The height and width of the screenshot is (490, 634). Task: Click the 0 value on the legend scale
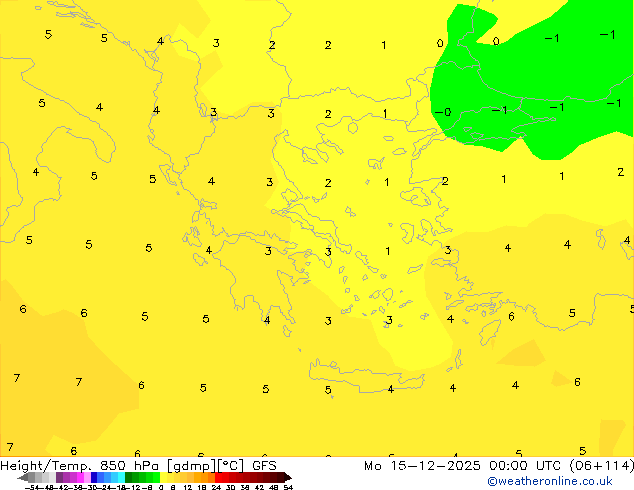(x=161, y=487)
